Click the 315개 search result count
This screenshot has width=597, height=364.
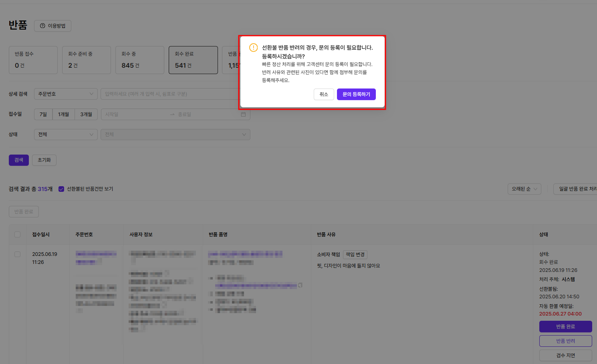pos(45,189)
